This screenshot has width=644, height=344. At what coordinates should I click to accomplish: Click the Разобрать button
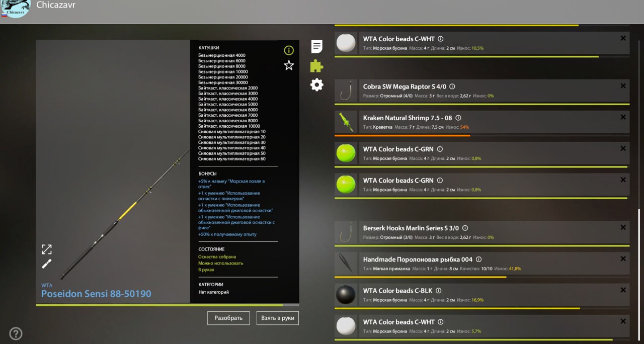coord(228,318)
